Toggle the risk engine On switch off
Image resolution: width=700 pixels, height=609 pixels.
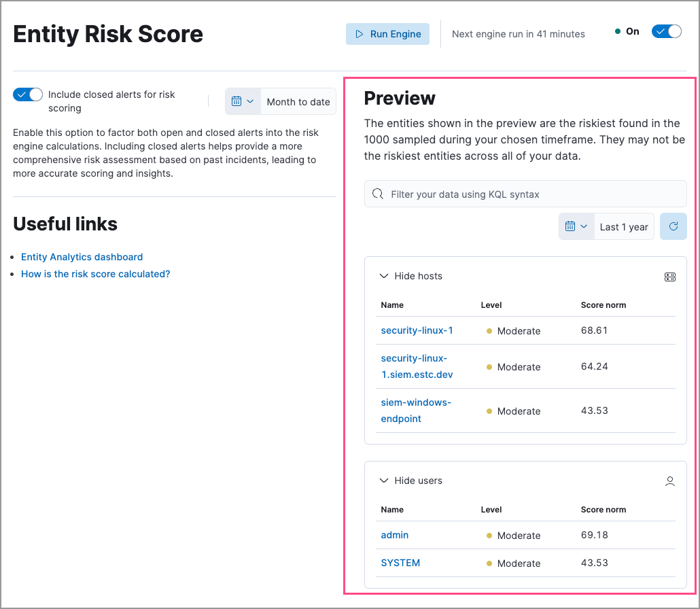tap(665, 31)
